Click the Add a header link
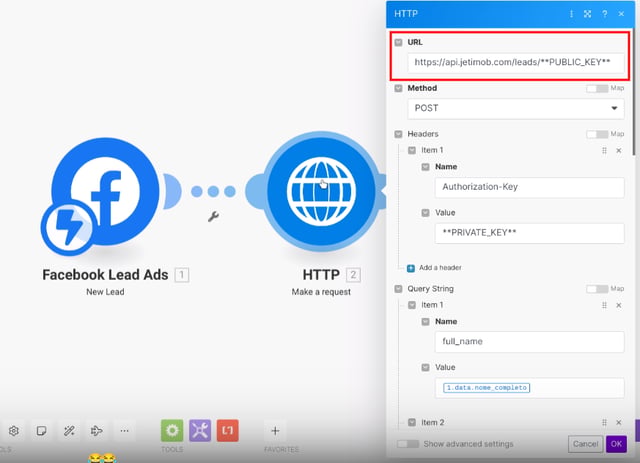The image size is (640, 463). click(x=440, y=268)
